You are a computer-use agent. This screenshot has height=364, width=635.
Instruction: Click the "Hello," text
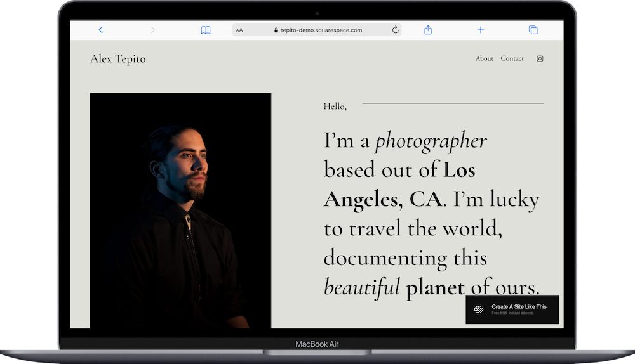click(335, 107)
